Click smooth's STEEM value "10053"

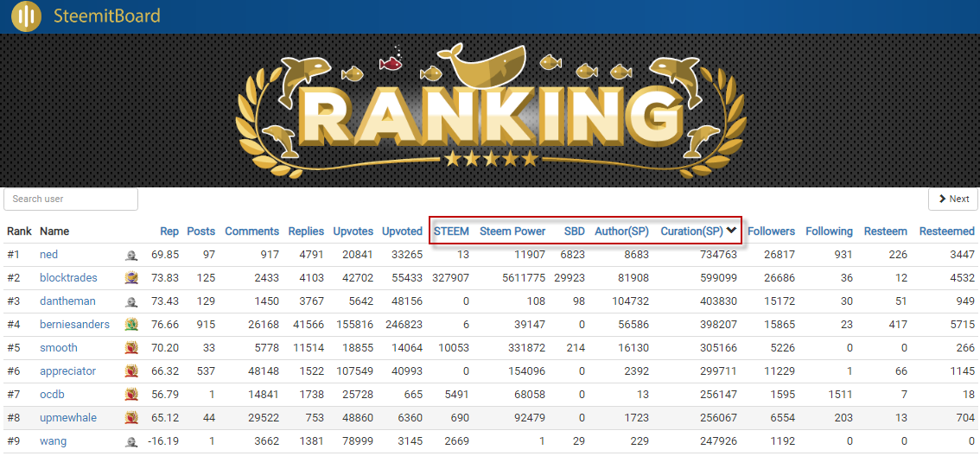454,348
